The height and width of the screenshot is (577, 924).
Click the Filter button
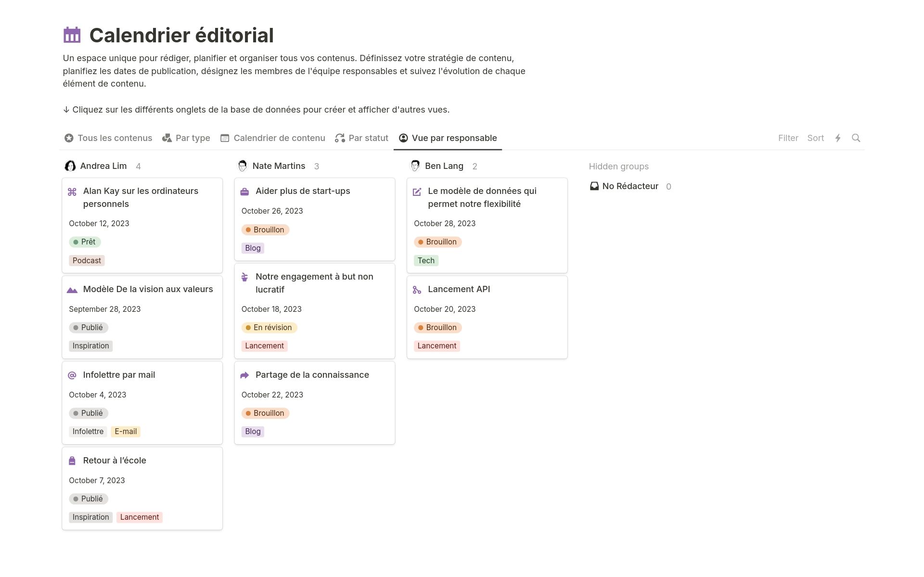(x=788, y=138)
